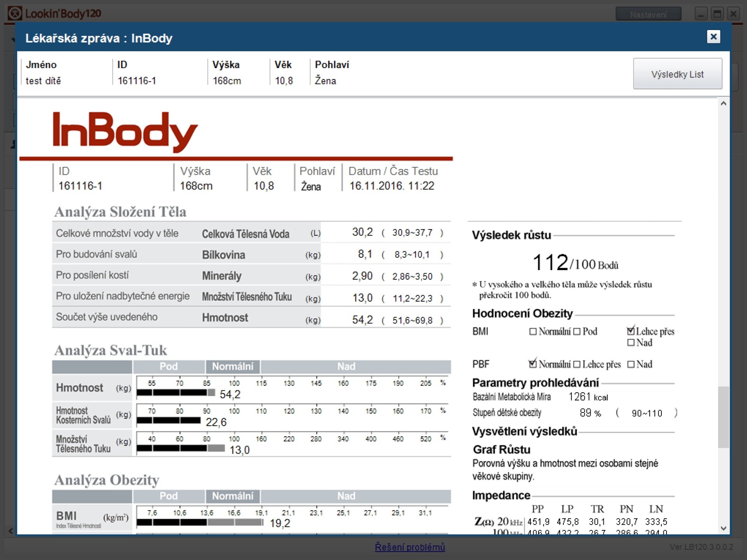Click the report scroll-up arrow
747x560 pixels.
tap(723, 104)
